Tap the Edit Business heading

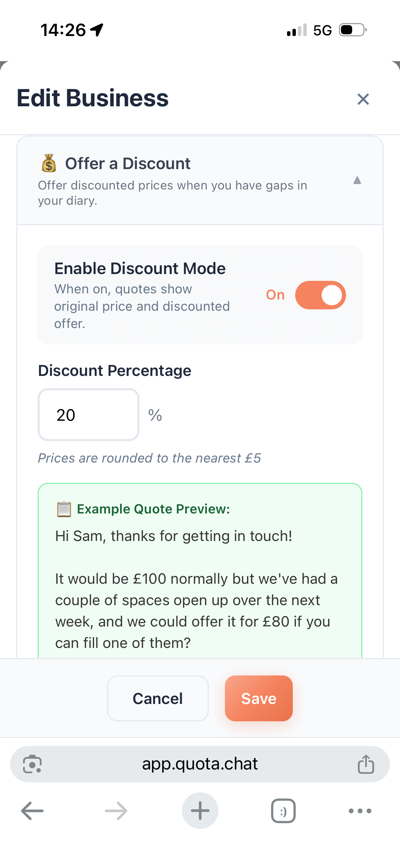[93, 98]
